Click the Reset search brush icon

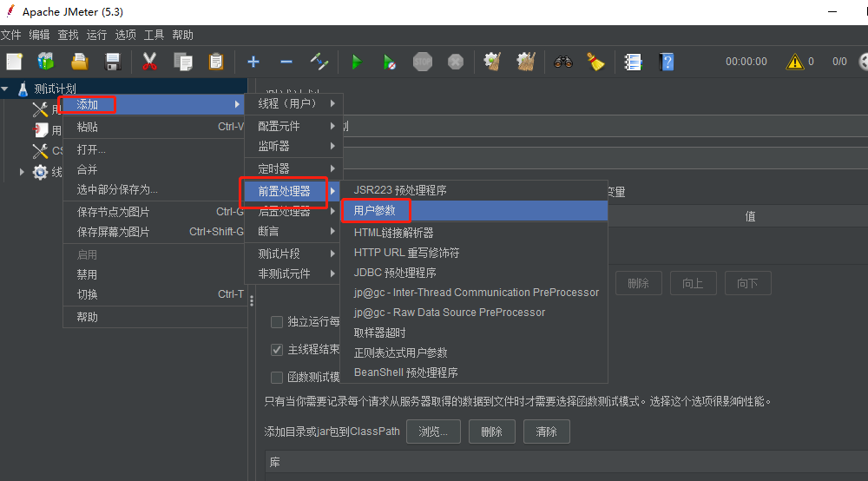coord(595,62)
